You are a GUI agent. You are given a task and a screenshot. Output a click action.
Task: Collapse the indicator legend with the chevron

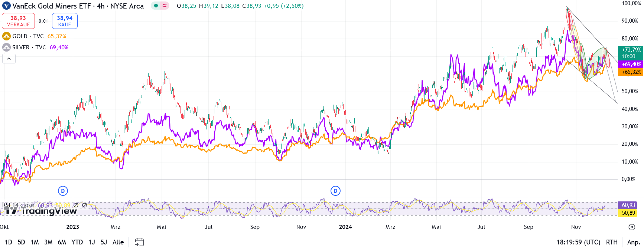pyautogui.click(x=9, y=59)
